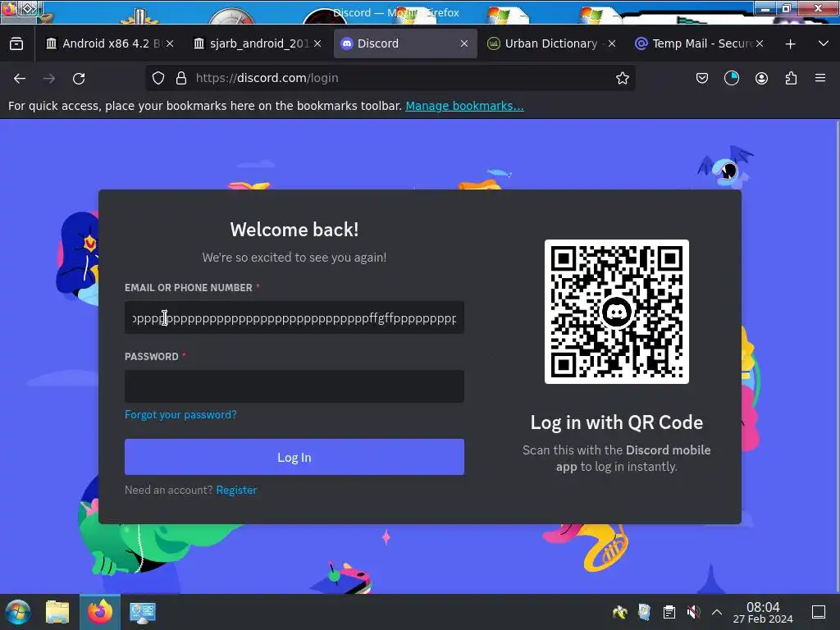Open a new tab with the plus button

(x=790, y=44)
